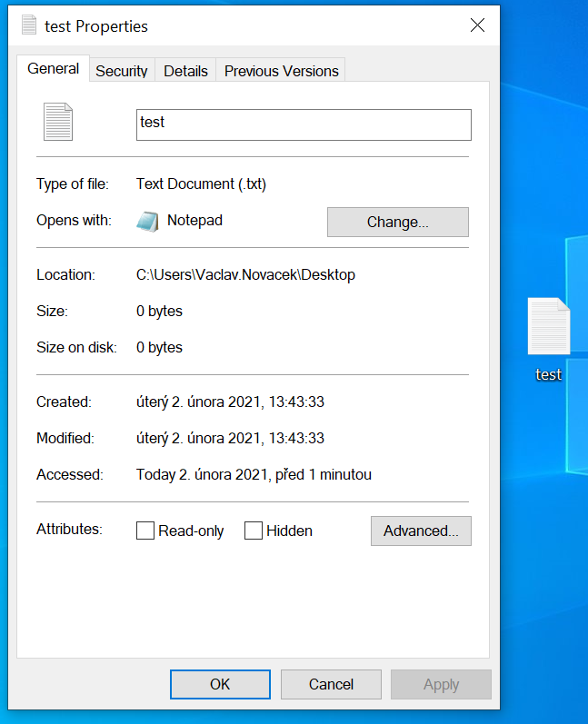Click the Modified date value

[230, 438]
